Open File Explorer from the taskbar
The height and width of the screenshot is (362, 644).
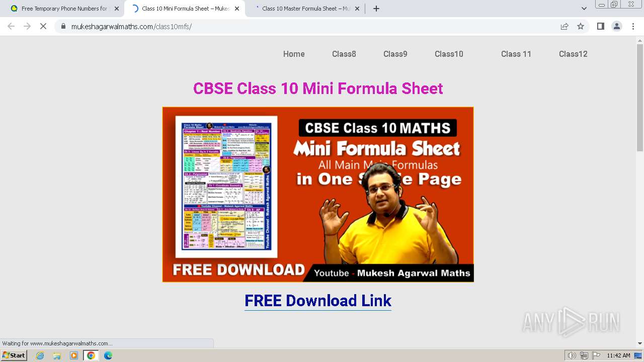pos(57,355)
